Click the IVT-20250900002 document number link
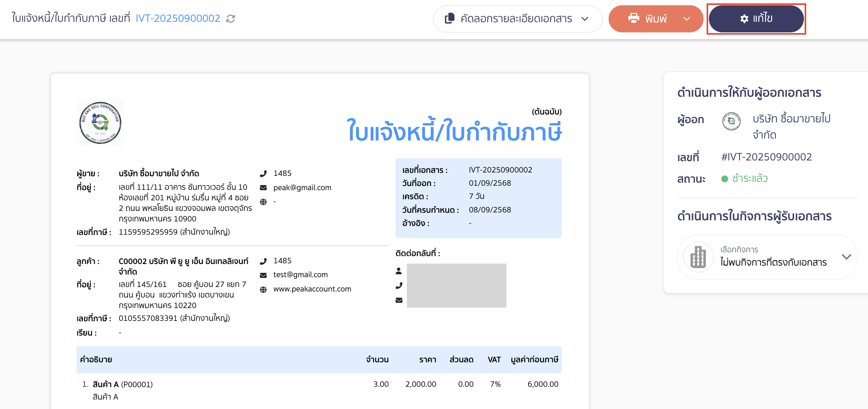This screenshot has height=409, width=868. (x=178, y=18)
